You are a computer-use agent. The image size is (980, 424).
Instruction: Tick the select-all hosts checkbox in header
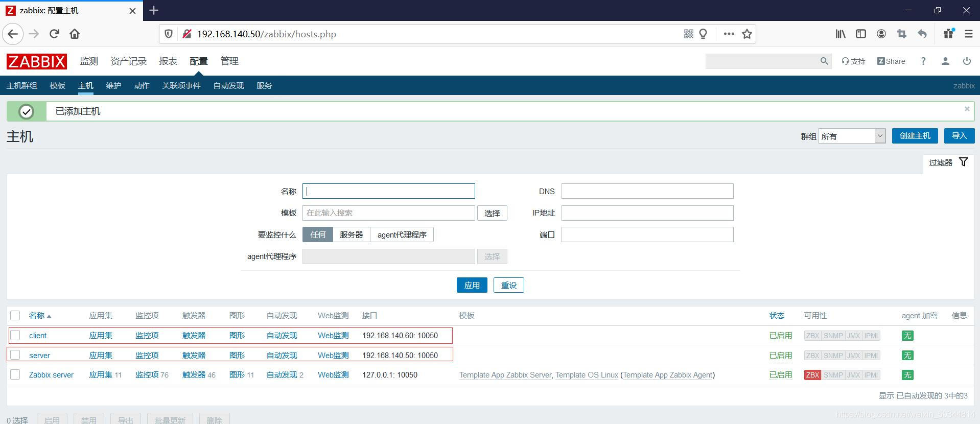[x=15, y=316]
